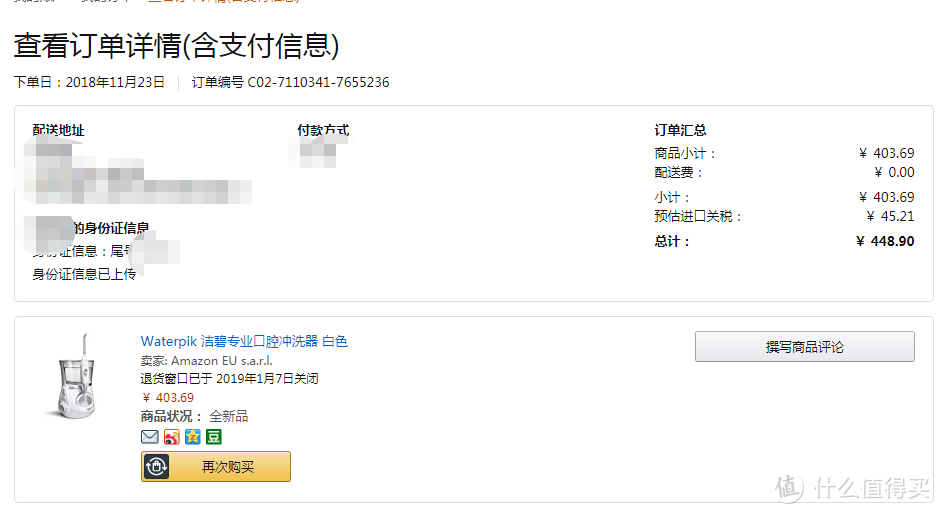Click the 配送地址 heading
The image size is (941, 514).
(x=59, y=130)
